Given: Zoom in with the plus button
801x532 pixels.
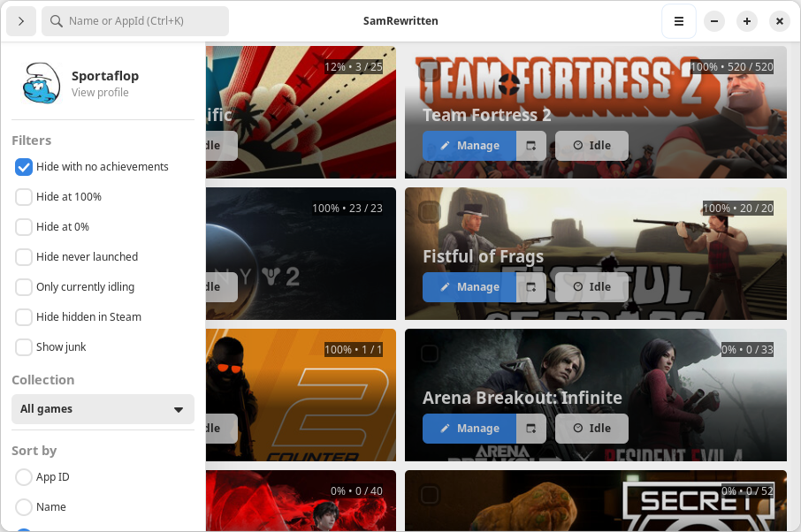Looking at the screenshot, I should (747, 21).
